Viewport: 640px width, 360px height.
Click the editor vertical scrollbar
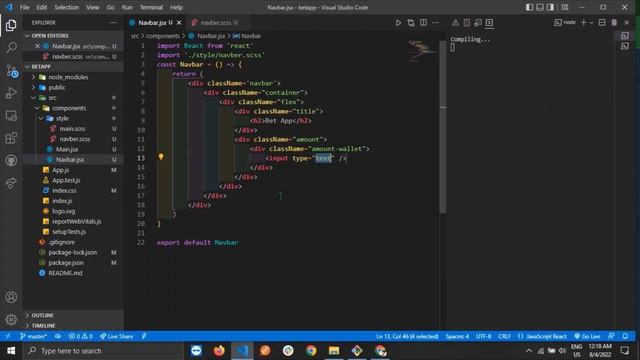click(443, 127)
